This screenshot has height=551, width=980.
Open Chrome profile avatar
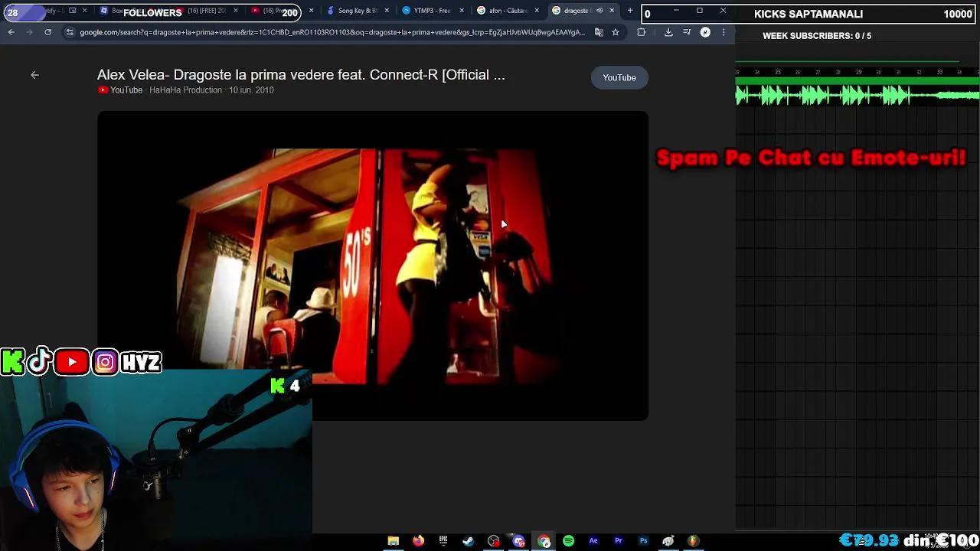tap(705, 32)
